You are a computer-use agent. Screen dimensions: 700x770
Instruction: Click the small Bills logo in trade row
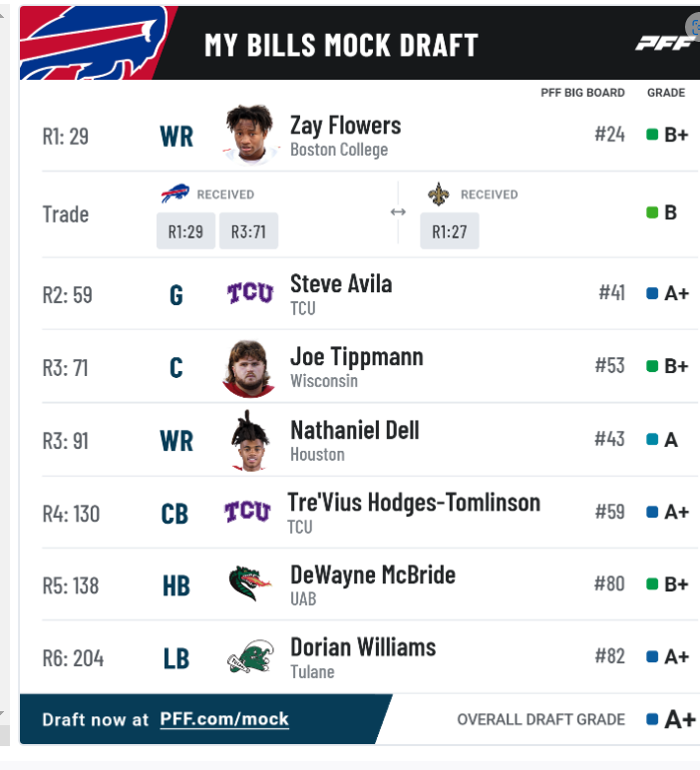175,193
